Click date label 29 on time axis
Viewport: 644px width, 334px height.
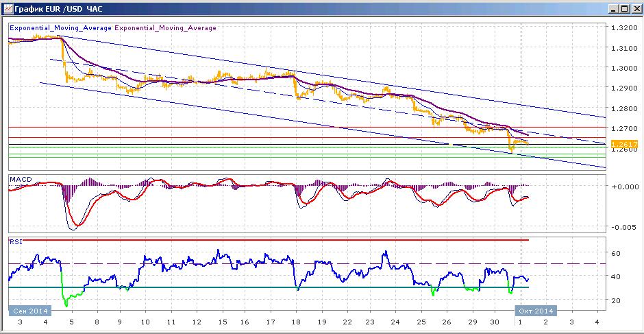(472, 322)
